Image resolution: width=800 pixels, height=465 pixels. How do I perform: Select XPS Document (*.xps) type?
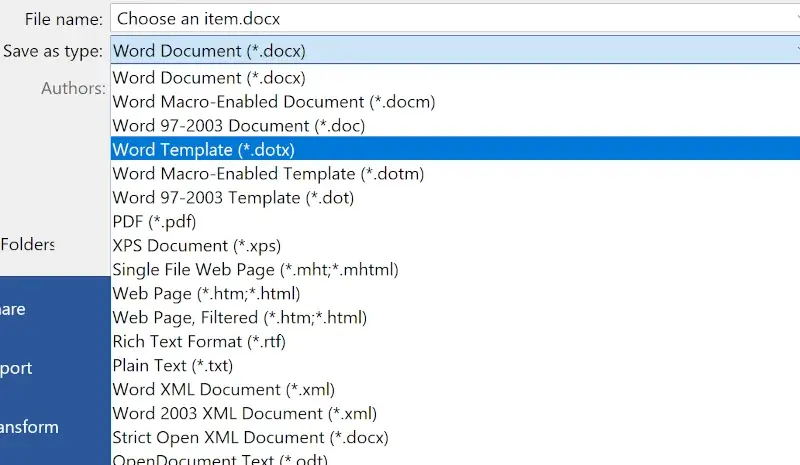tap(196, 246)
